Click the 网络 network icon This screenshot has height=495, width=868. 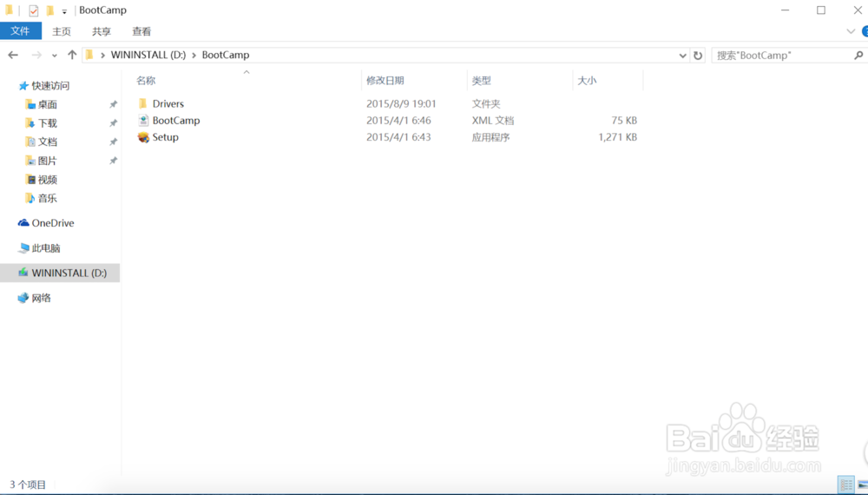point(23,298)
